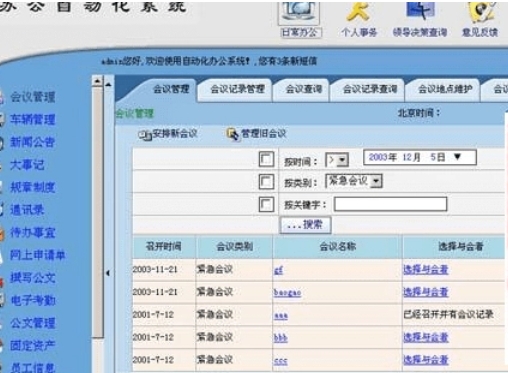Viewport: 508px width, 373px height.
Task: Switch to the 会议地点维护 tab
Action: coord(445,89)
